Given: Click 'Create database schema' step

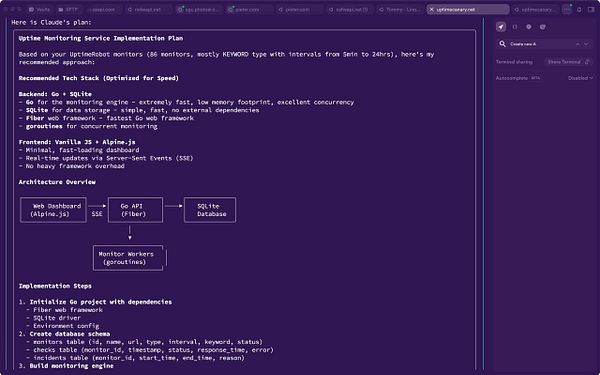Looking at the screenshot, I should click(x=70, y=334).
